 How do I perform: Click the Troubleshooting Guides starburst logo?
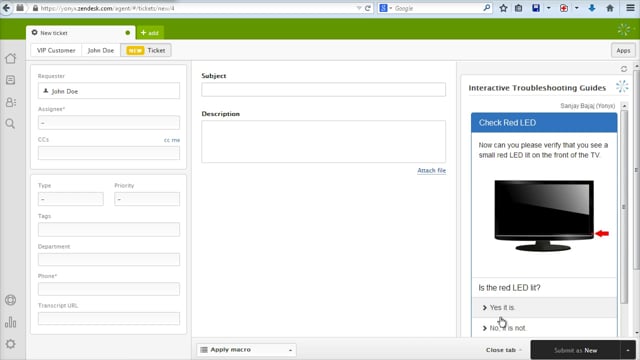622,87
